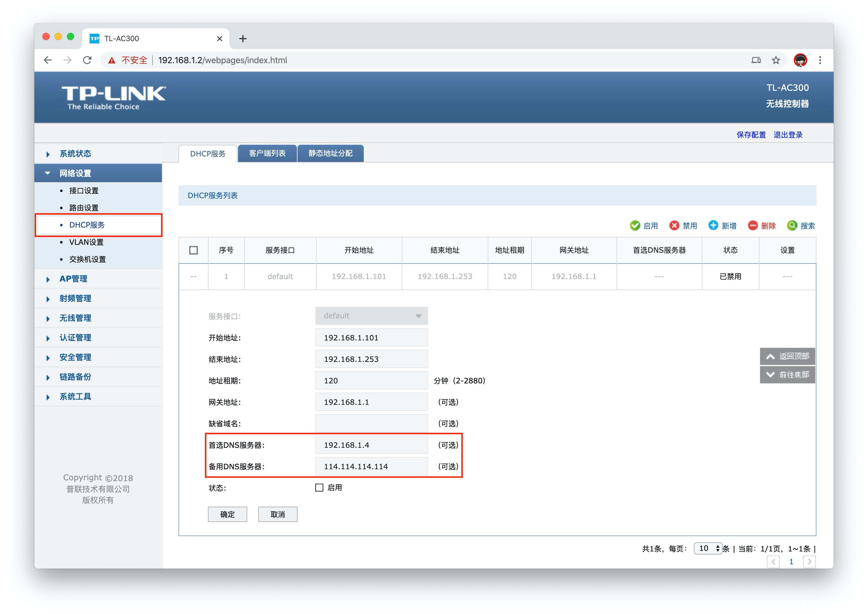Viewport: 868px width, 614px height.
Task: Click the blue 新增 add icon
Action: pyautogui.click(x=713, y=225)
